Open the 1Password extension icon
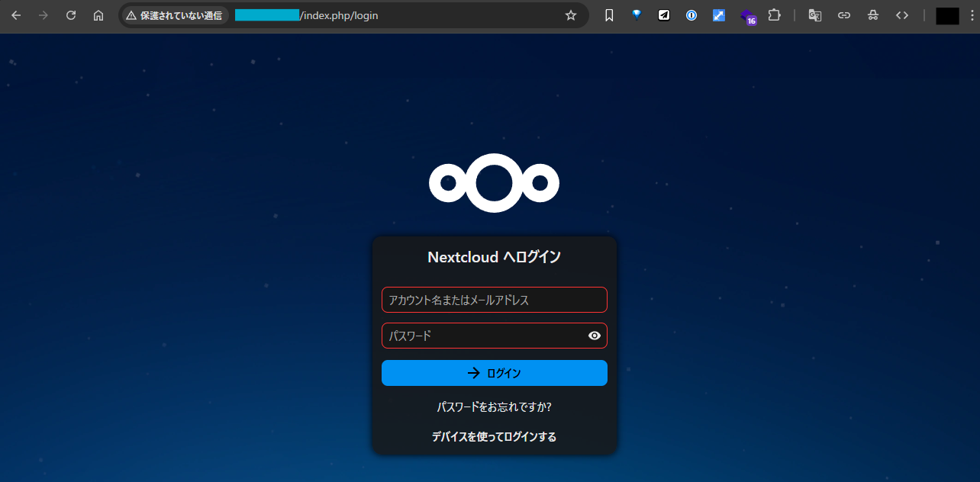Image resolution: width=980 pixels, height=482 pixels. (691, 15)
